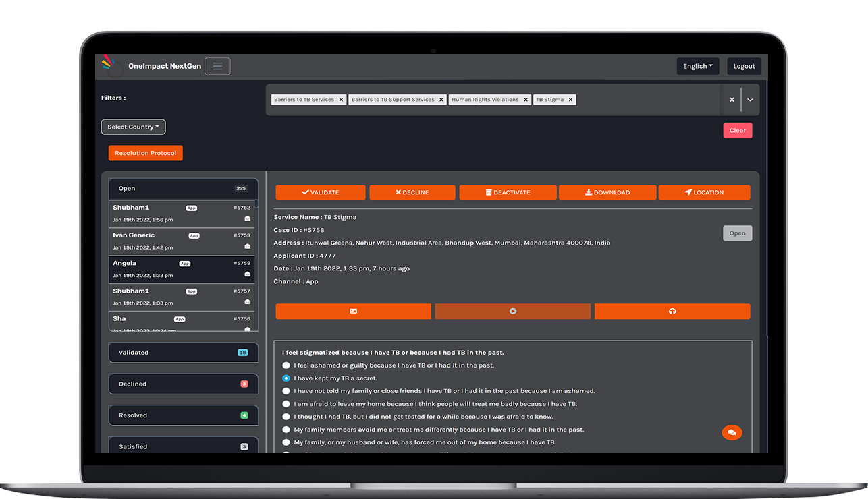868x499 pixels.
Task: Expand the filter tags dropdown chevron
Action: pyautogui.click(x=750, y=100)
